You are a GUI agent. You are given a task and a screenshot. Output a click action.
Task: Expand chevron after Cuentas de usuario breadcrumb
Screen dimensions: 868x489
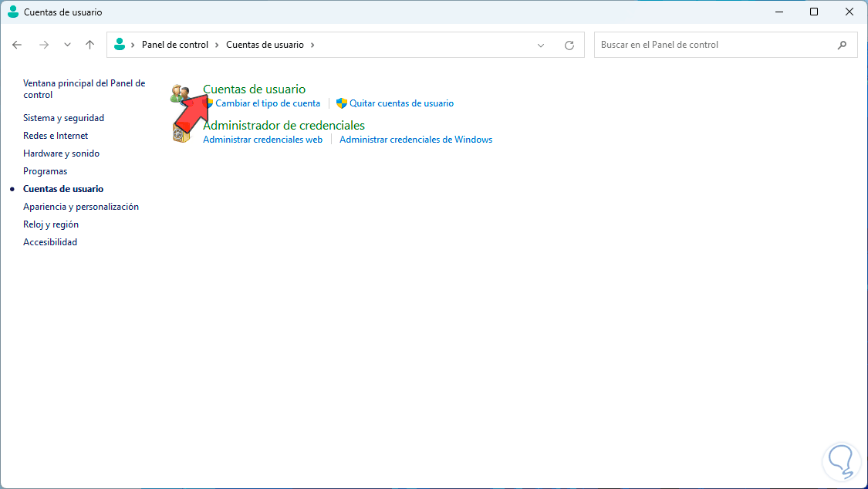coord(312,45)
